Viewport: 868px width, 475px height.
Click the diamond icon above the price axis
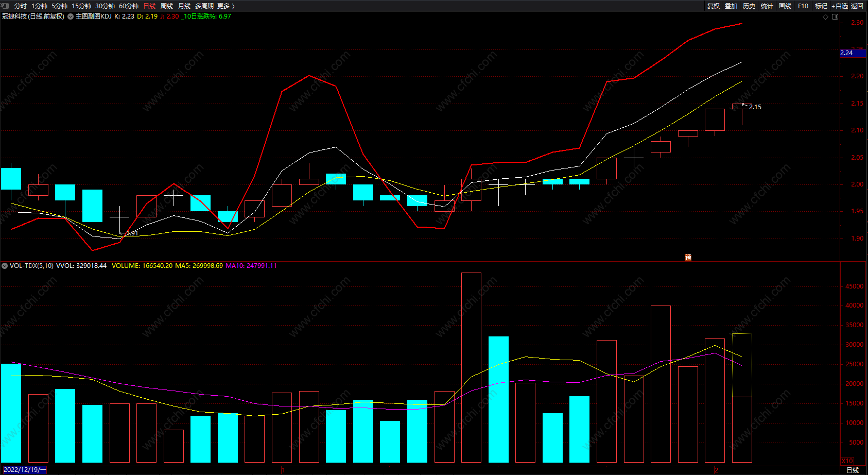(x=826, y=16)
